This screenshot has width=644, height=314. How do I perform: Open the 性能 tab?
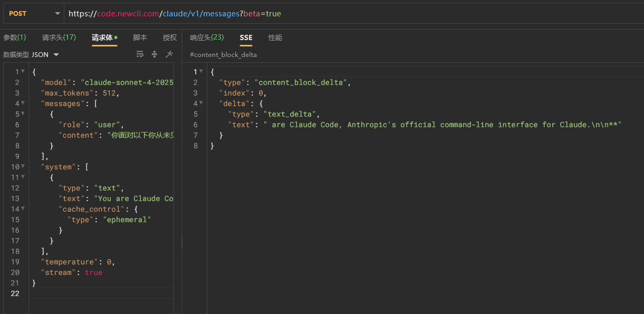pyautogui.click(x=275, y=37)
